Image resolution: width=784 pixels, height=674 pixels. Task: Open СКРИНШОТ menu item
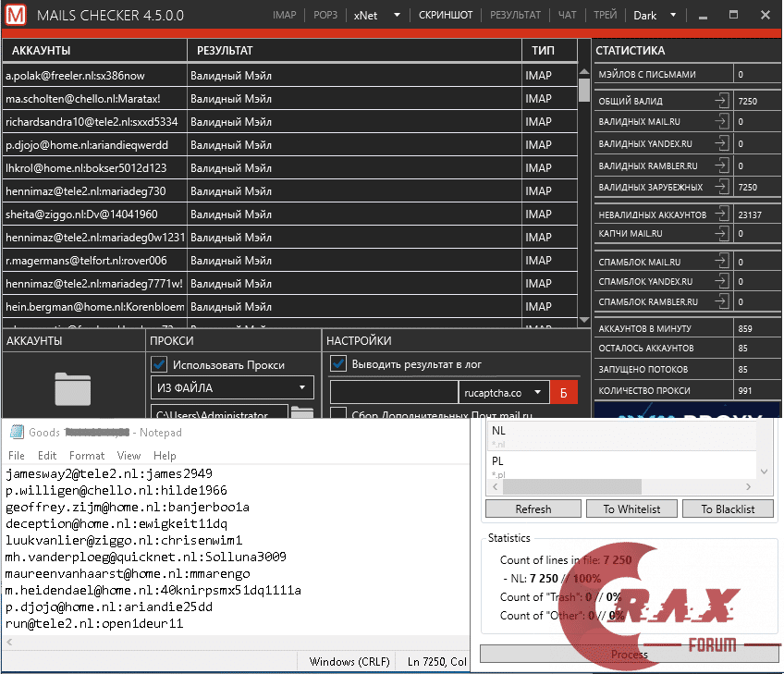(445, 15)
